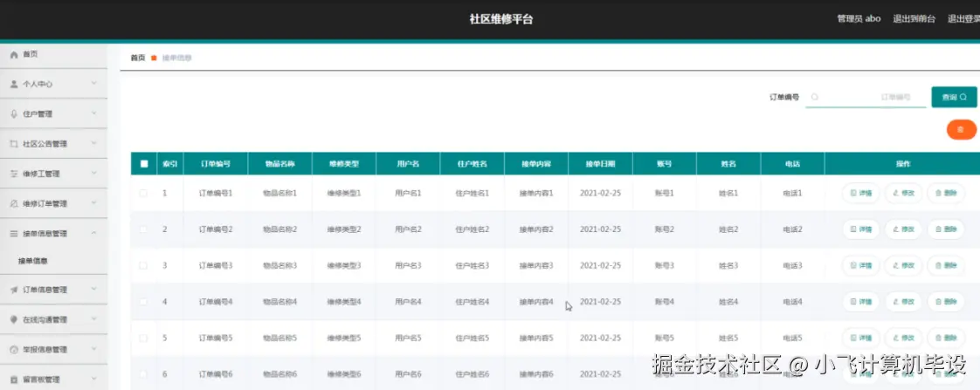Click the 社区公告管理 sidebar icon
980x390 pixels.
14,144
